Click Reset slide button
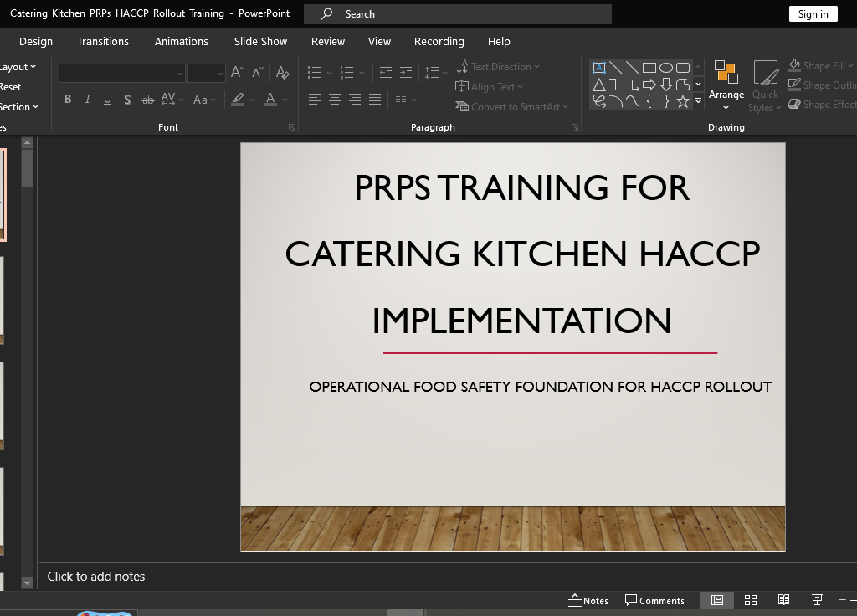This screenshot has height=616, width=857. pos(10,87)
